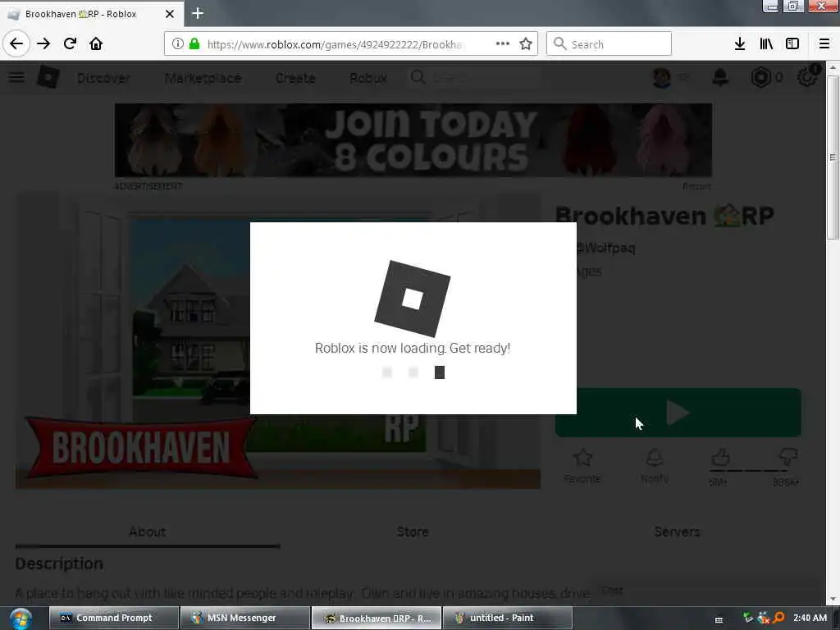
Task: Open the Firefox hamburger menu
Action: click(x=824, y=43)
